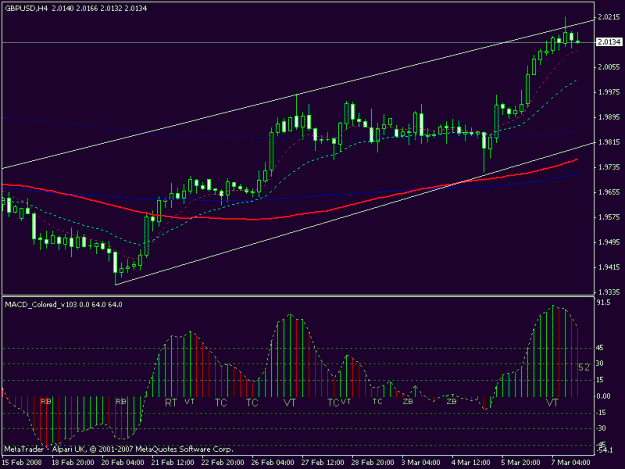Select the 1.9815 price level label

pos(609,142)
